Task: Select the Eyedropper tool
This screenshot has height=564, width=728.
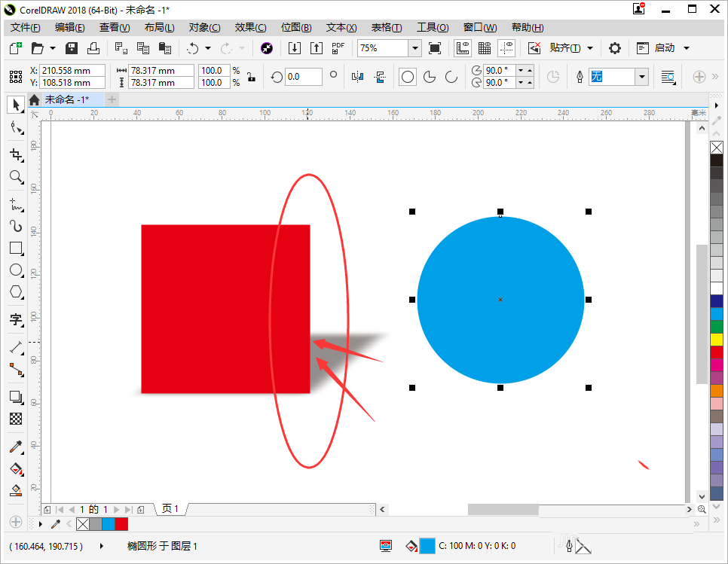Action: tap(16, 447)
